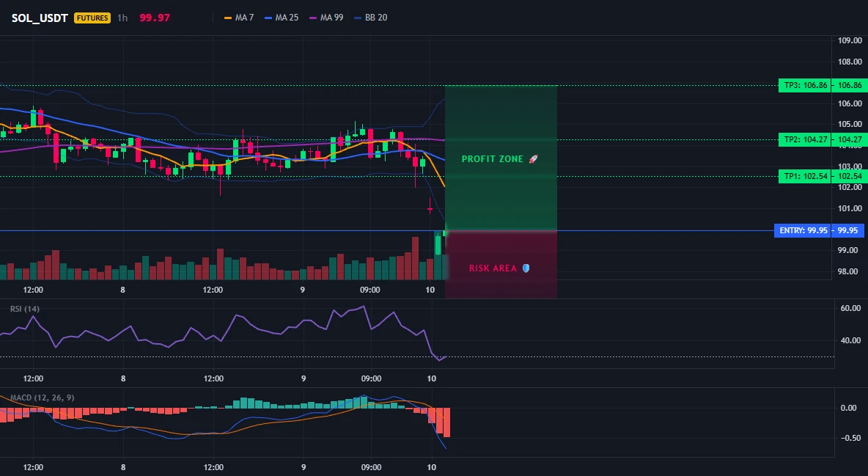Click the RSI 60.00 axis value
Image resolution: width=868 pixels, height=476 pixels.
850,308
